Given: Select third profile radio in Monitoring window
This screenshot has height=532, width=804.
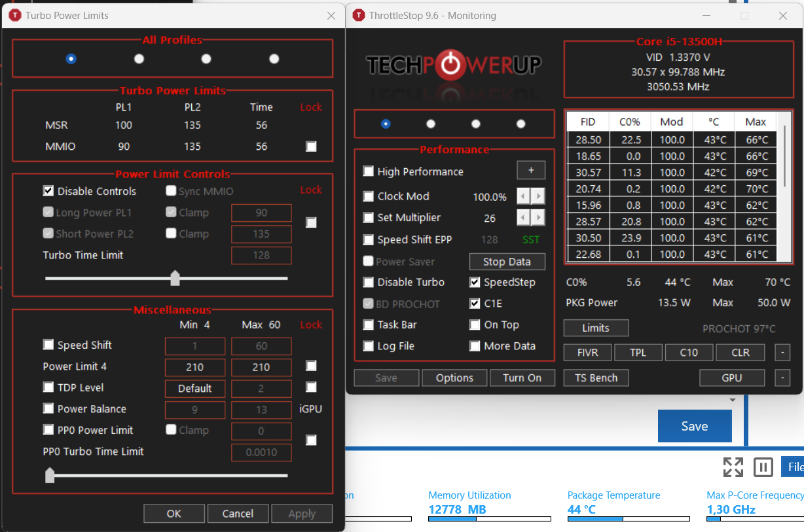Looking at the screenshot, I should click(x=475, y=124).
